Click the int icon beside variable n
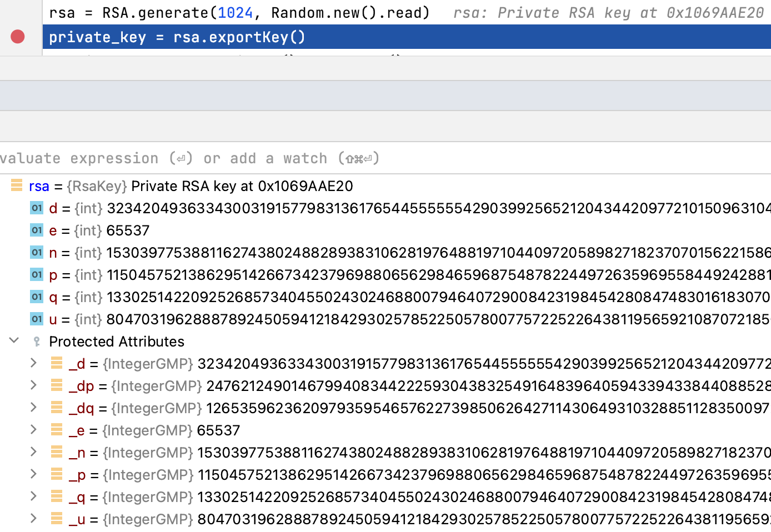Screen dimensions: 771x532 (x=37, y=252)
